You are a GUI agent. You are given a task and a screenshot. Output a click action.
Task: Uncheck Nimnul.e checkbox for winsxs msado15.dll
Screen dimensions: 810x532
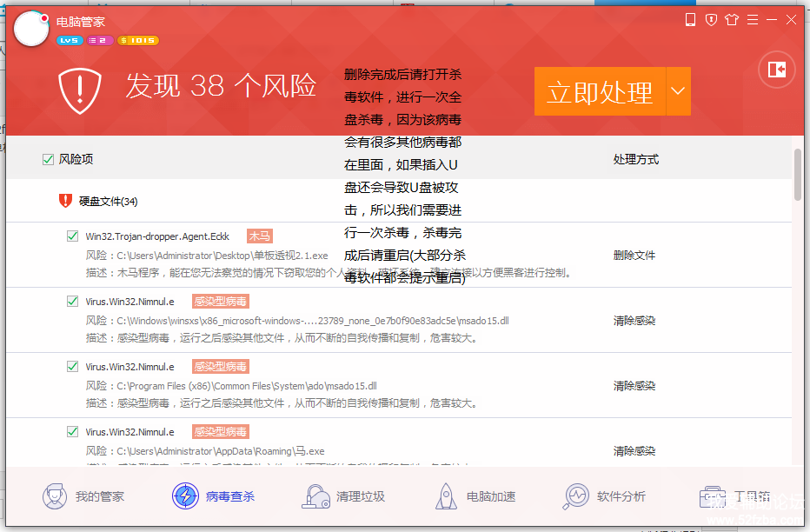click(72, 301)
